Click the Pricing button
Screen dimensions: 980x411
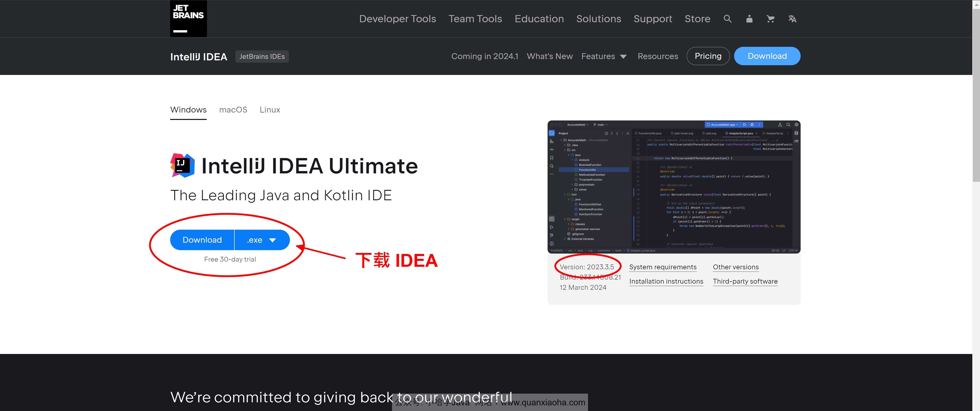[708, 56]
